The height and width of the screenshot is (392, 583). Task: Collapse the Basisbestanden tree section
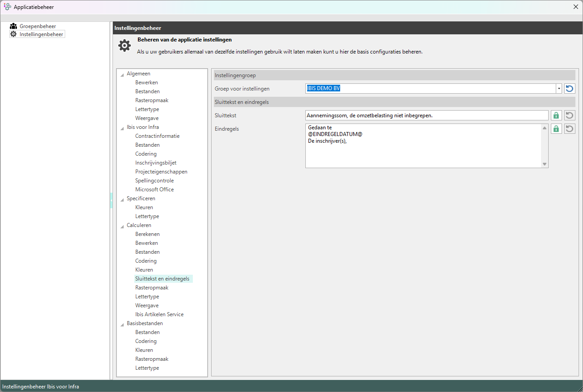point(122,324)
